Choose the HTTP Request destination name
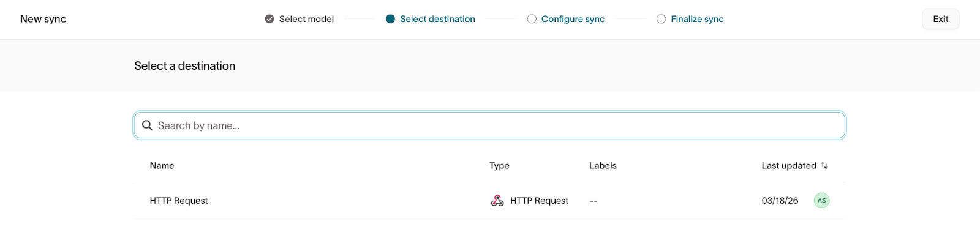The image size is (980, 246). [x=179, y=201]
